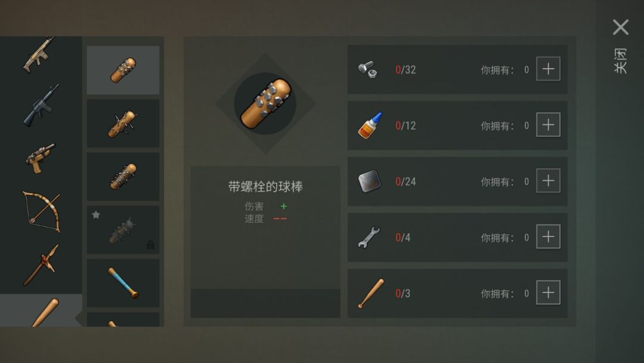Select the blue-taped bat variant
The width and height of the screenshot is (644, 363).
click(123, 283)
